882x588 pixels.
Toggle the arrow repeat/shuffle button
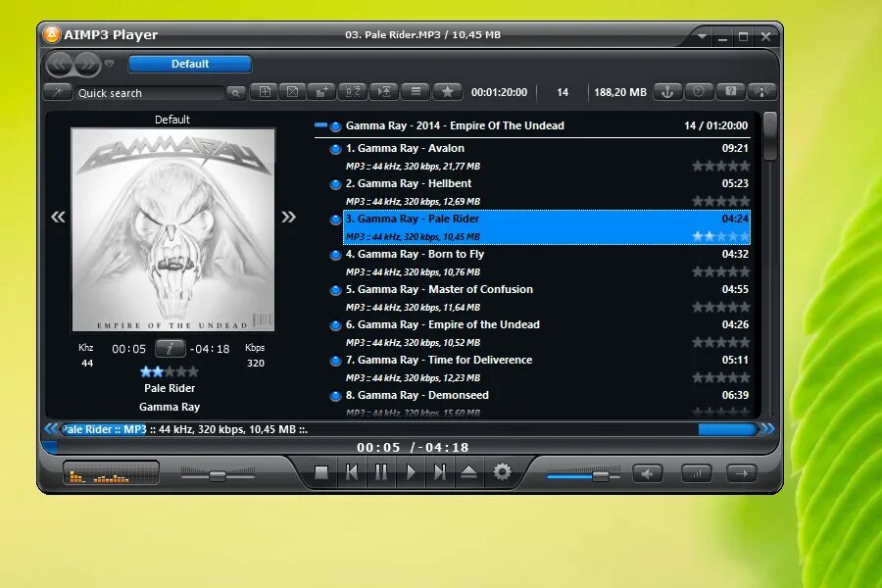point(742,473)
